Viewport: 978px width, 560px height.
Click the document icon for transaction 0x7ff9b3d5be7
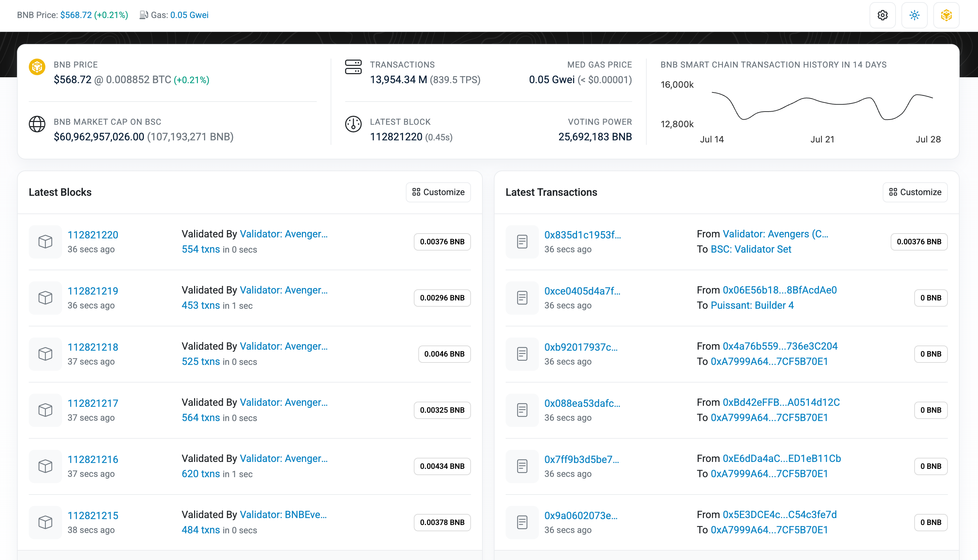[522, 466]
